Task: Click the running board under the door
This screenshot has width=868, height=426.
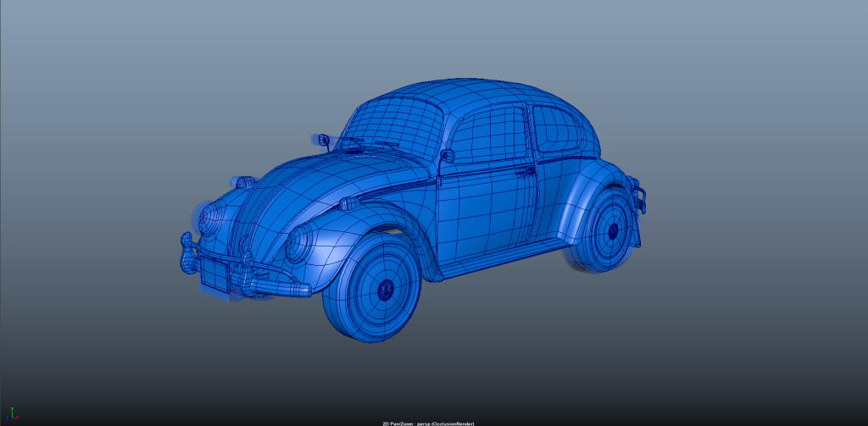Action: pos(500,260)
